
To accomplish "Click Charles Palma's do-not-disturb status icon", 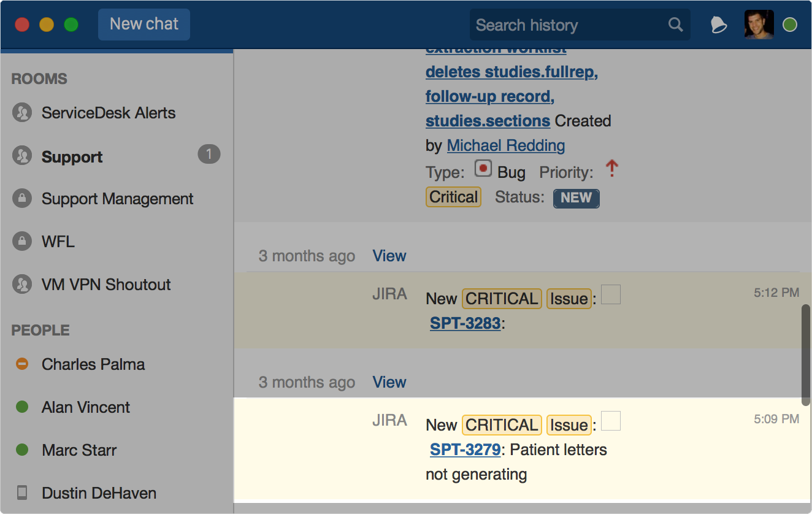I will pyautogui.click(x=22, y=364).
